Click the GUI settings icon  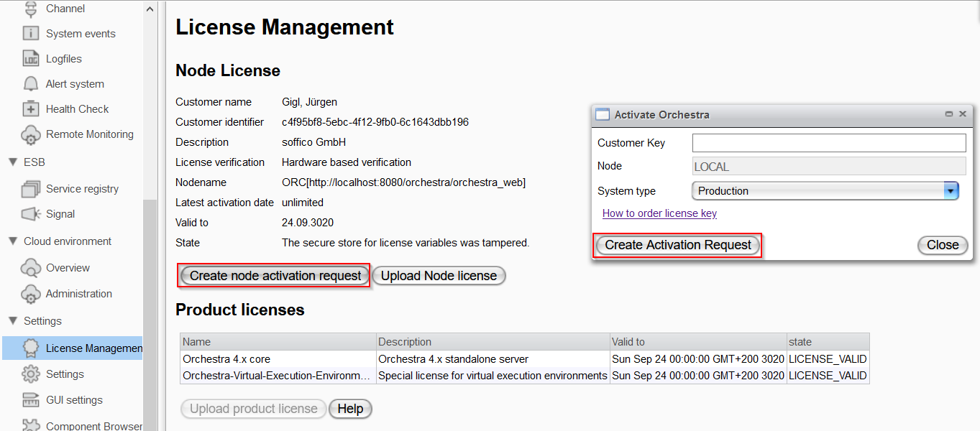click(30, 400)
